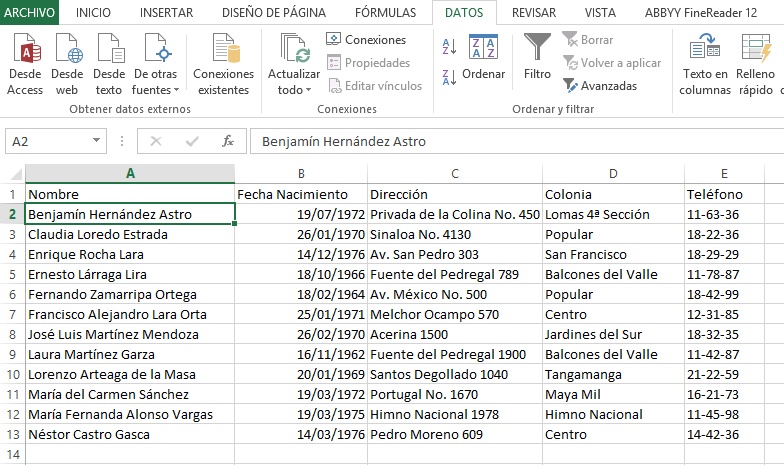Click the Desde texto import icon
The width and height of the screenshot is (784, 465).
click(109, 52)
